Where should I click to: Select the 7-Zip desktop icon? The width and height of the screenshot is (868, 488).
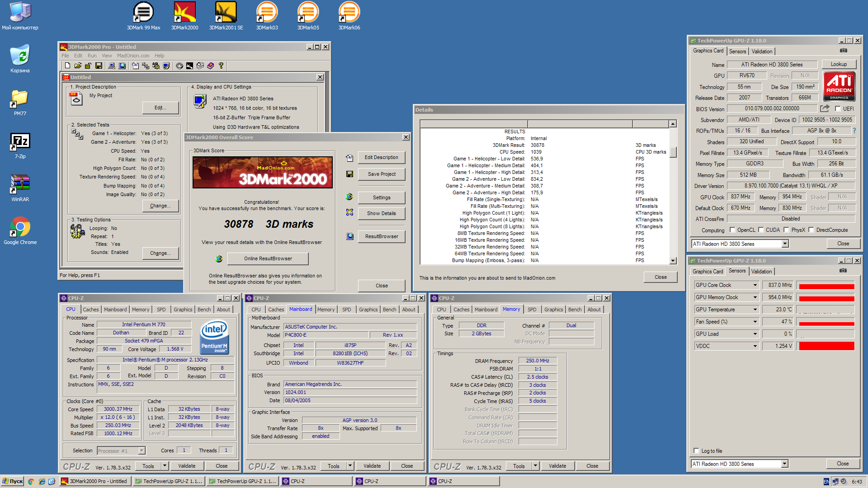(20, 145)
